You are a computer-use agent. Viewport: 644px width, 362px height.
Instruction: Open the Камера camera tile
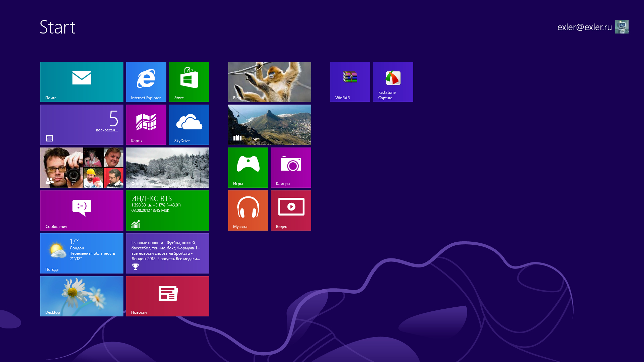tap(291, 167)
